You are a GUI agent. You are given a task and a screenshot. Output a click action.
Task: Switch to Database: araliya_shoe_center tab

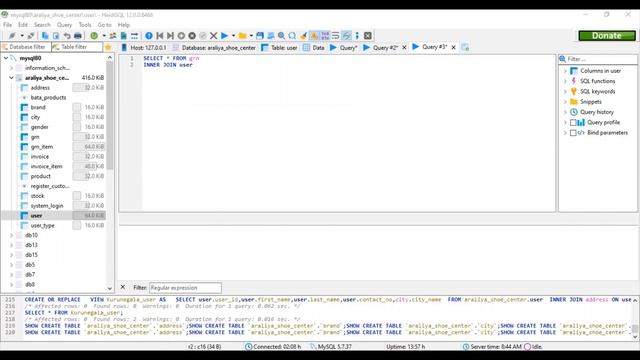click(x=214, y=48)
